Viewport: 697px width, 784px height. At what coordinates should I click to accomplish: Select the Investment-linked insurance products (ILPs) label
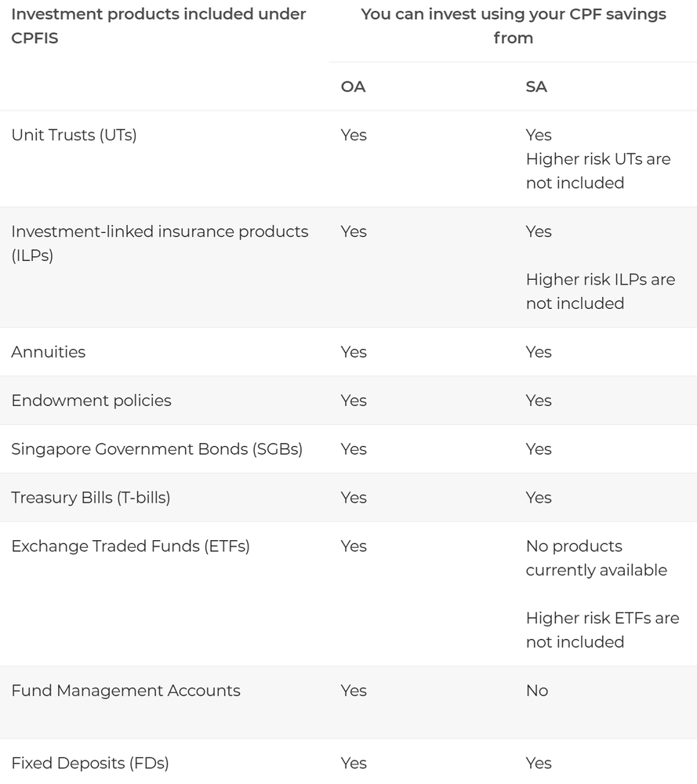159,243
